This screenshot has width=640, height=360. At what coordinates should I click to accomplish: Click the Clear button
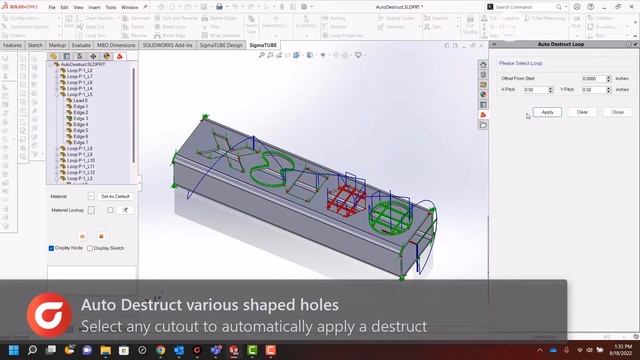pyautogui.click(x=582, y=112)
